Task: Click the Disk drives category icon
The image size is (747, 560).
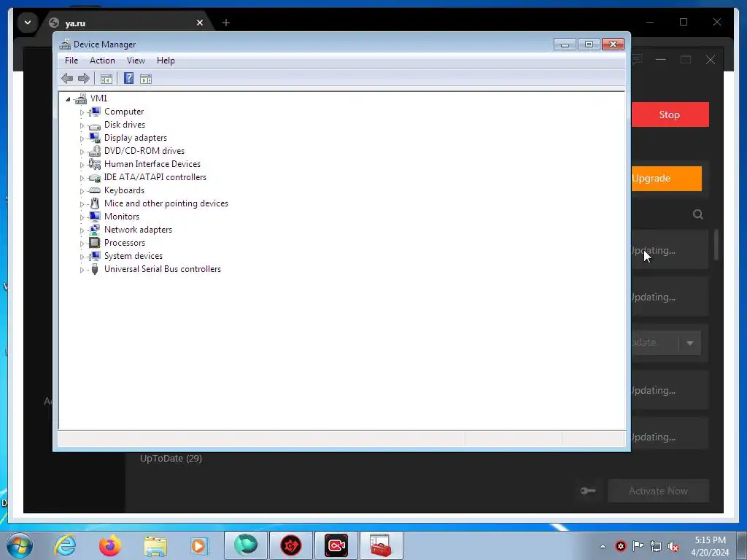Action: pos(95,125)
